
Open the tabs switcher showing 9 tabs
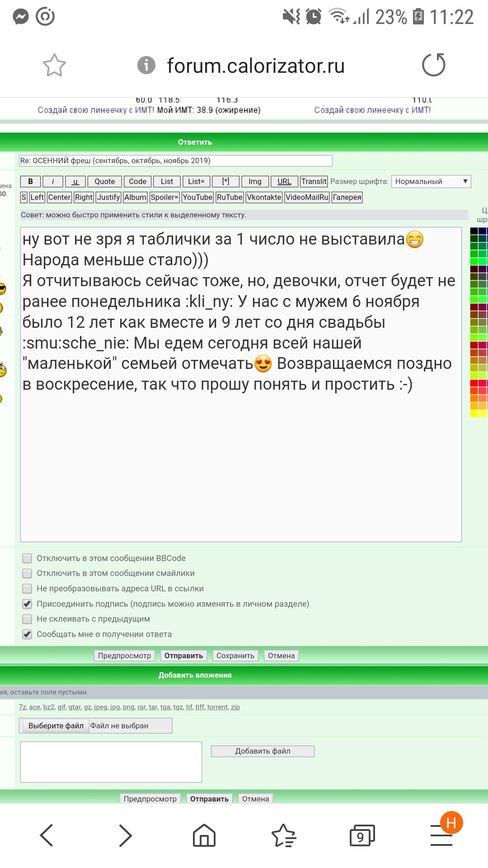tap(362, 835)
